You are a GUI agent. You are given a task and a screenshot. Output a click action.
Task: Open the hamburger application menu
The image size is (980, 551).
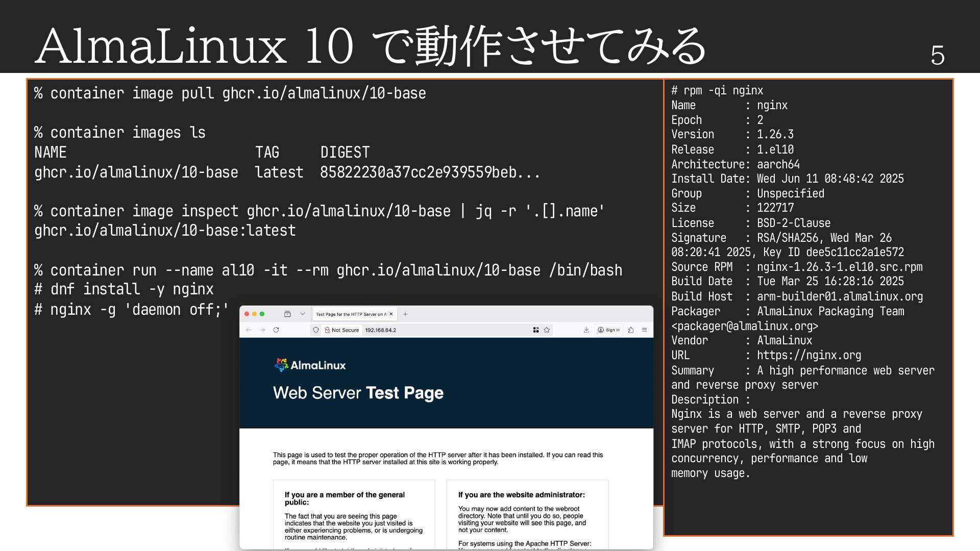click(644, 330)
